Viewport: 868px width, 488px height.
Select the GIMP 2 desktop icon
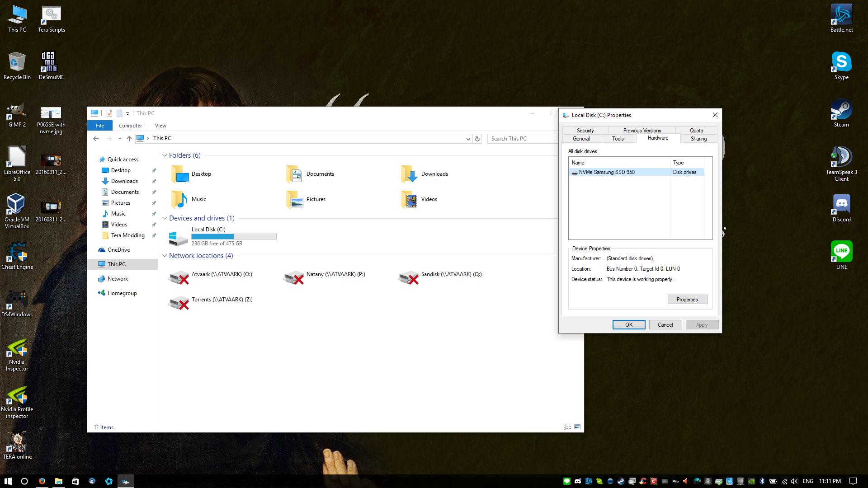pos(17,113)
